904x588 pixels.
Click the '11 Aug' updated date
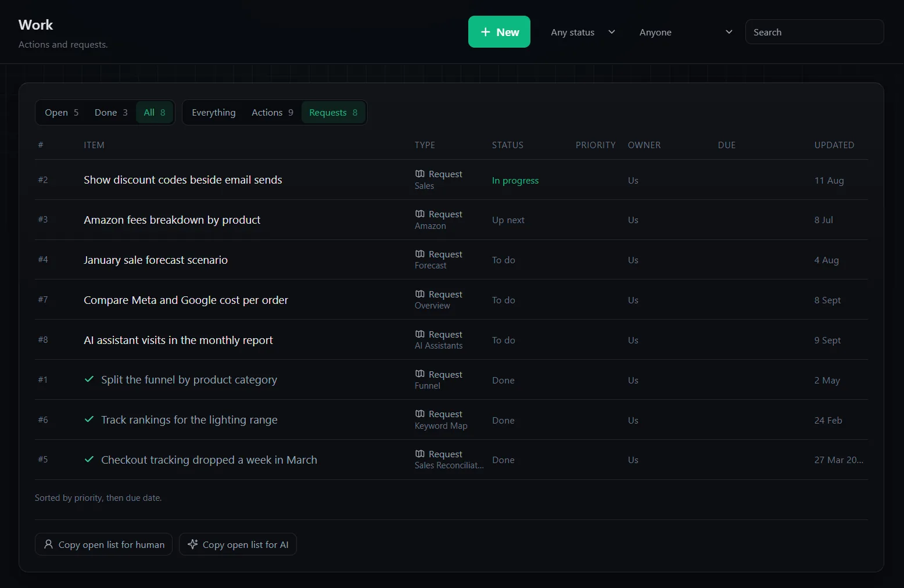[829, 181]
